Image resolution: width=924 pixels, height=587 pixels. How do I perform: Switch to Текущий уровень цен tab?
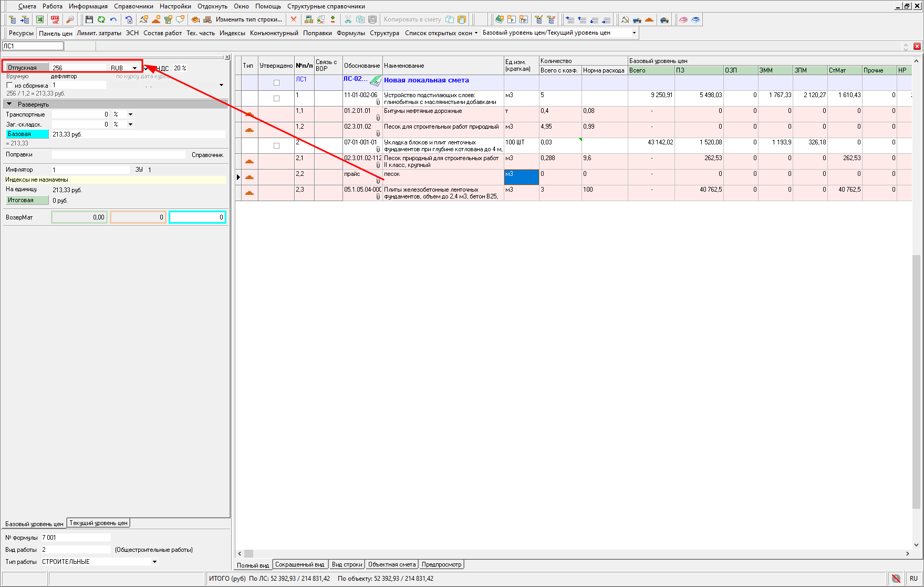(x=98, y=523)
